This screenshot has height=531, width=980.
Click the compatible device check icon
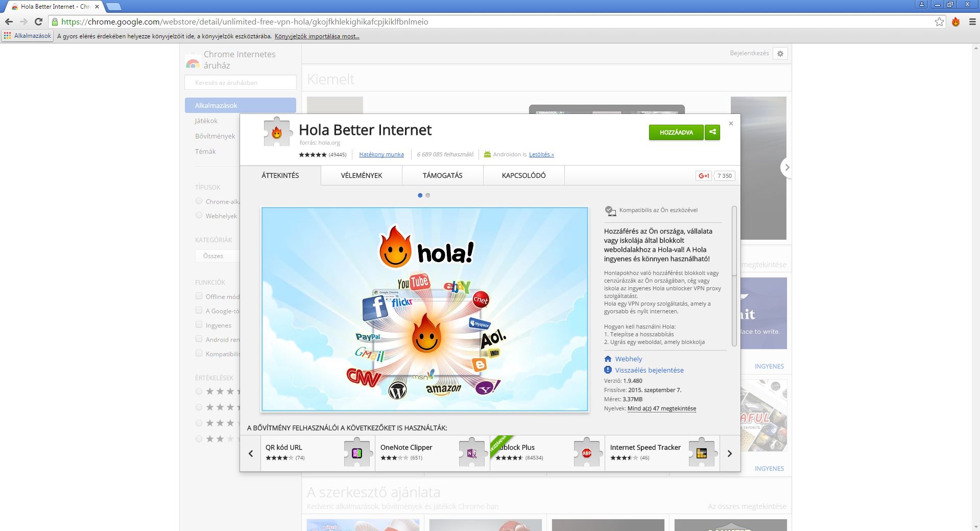coord(610,211)
